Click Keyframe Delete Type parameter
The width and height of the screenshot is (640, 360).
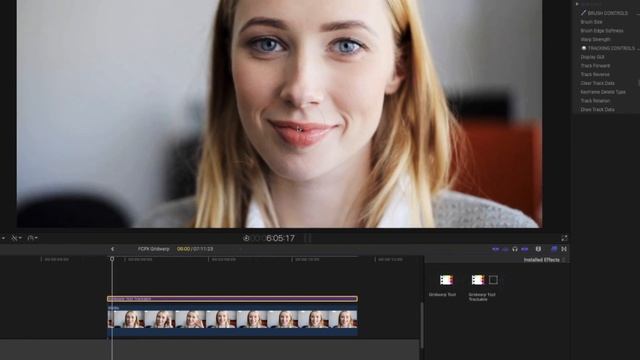point(603,92)
